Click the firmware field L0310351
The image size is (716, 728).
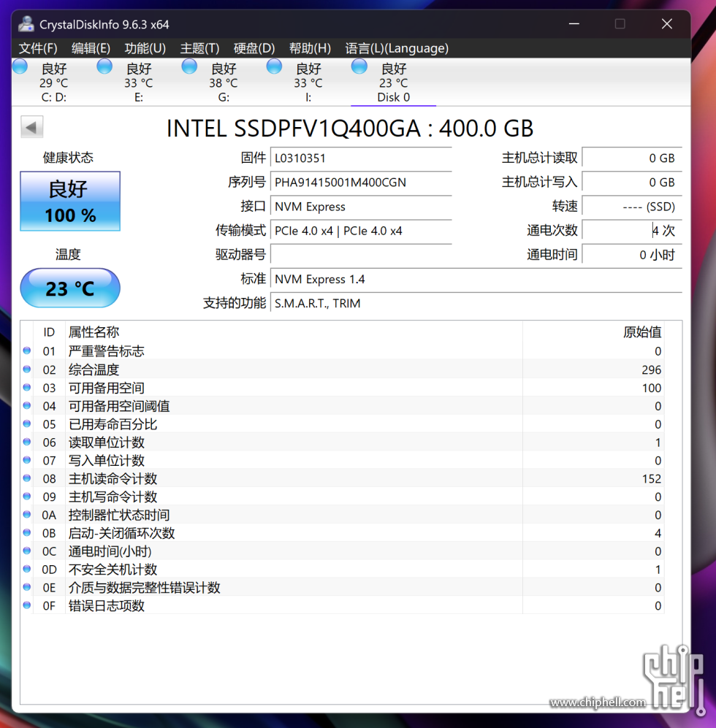[x=361, y=158]
